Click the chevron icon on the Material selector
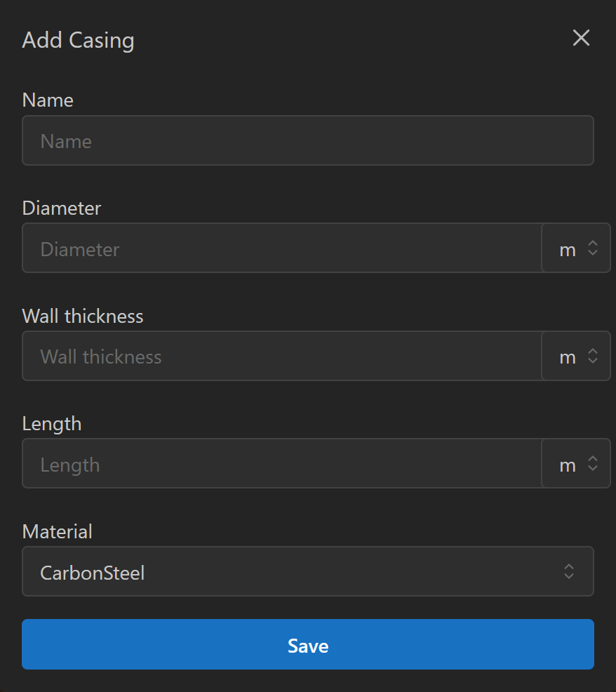 (x=570, y=571)
